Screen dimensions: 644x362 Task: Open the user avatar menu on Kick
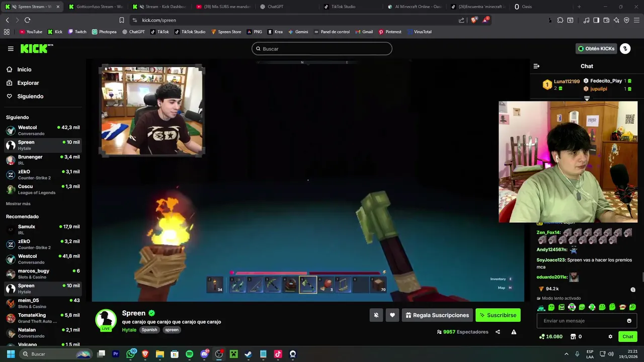625,49
